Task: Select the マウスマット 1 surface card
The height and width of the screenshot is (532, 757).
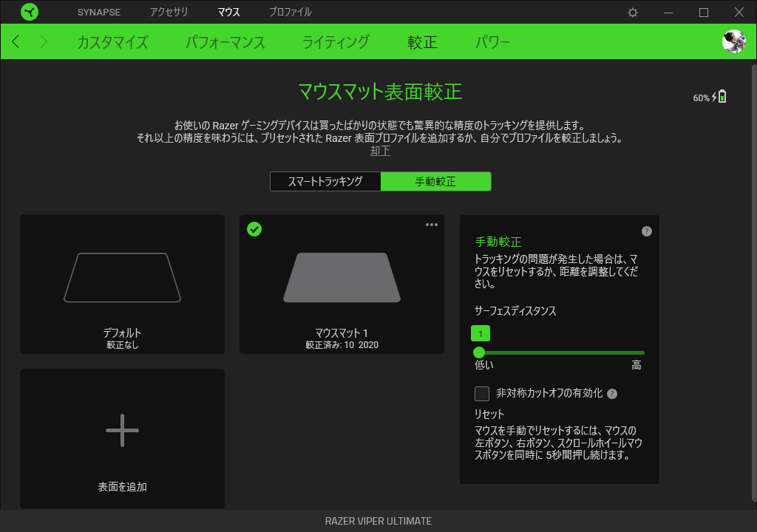Action: 342,284
